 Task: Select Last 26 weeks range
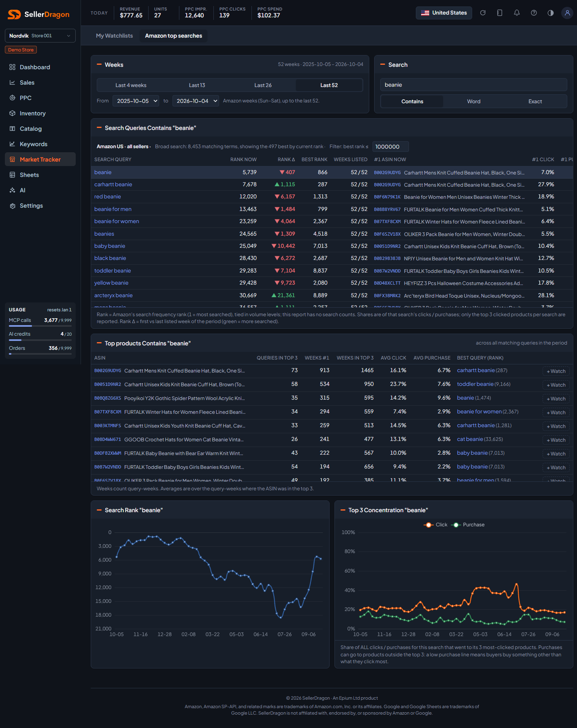(x=263, y=85)
